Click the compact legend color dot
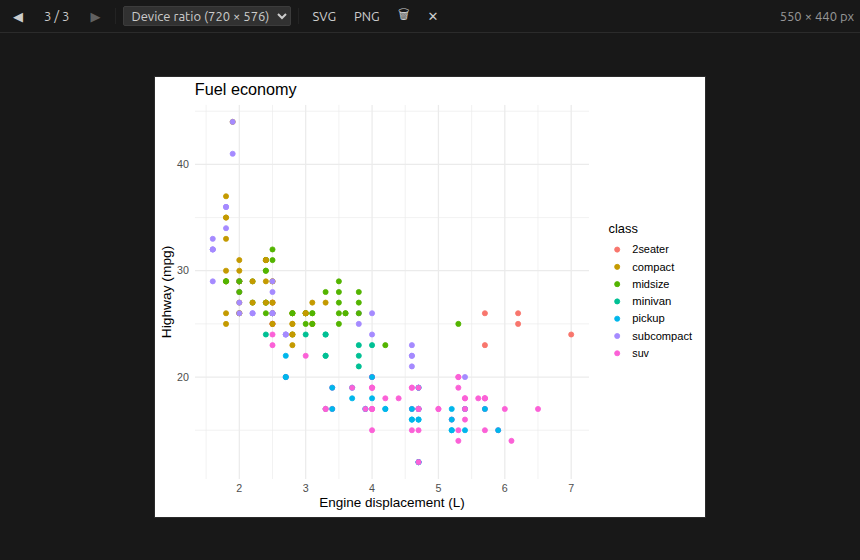The image size is (860, 560). [x=617, y=267]
